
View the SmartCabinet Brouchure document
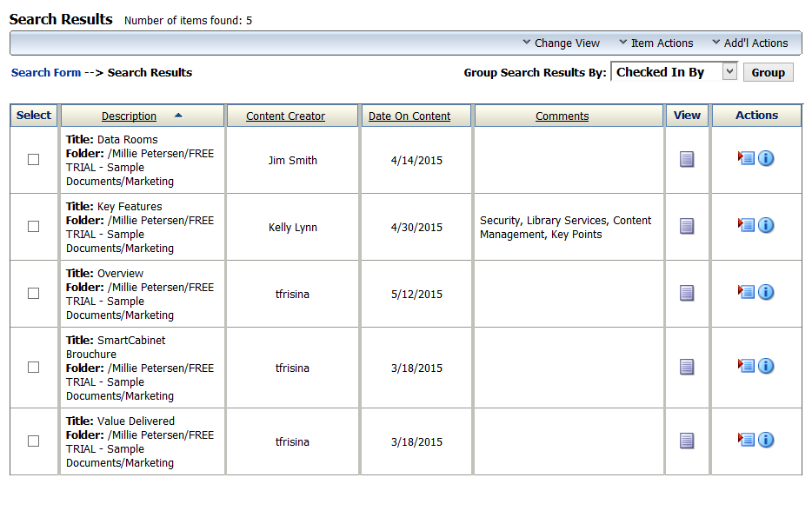(687, 366)
